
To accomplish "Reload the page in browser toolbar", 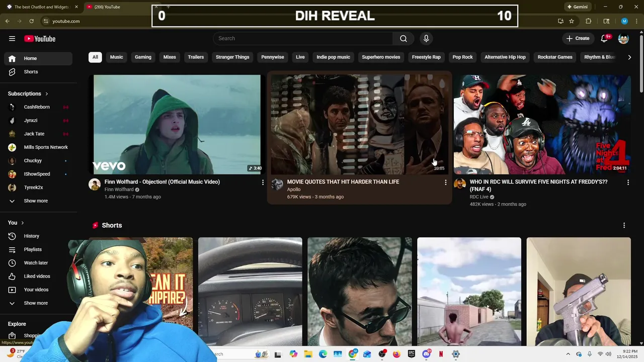I will click(31, 21).
